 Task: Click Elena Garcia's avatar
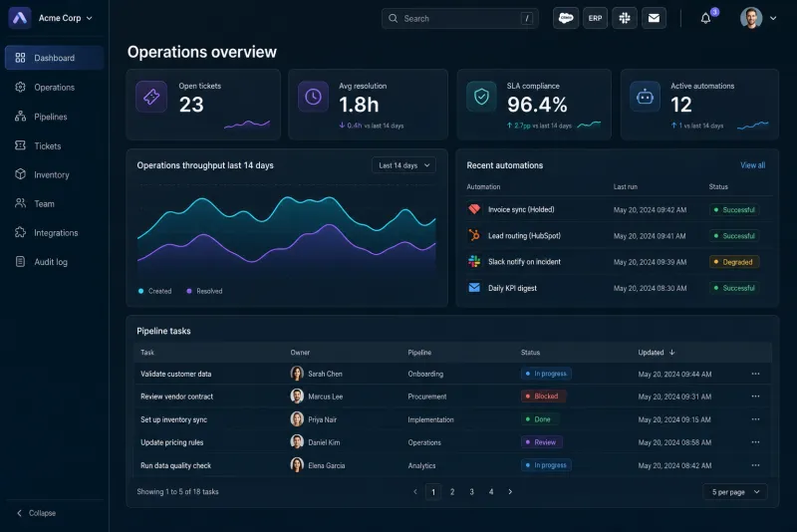(297, 465)
